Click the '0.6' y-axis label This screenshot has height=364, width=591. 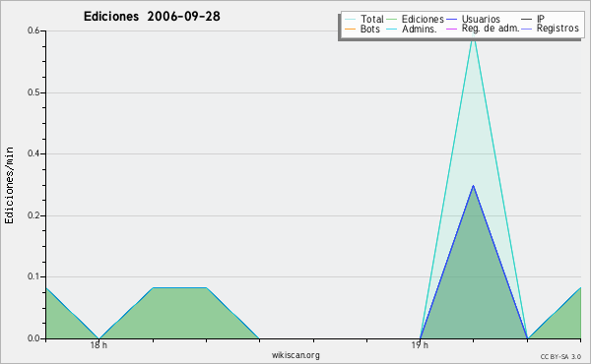point(33,30)
